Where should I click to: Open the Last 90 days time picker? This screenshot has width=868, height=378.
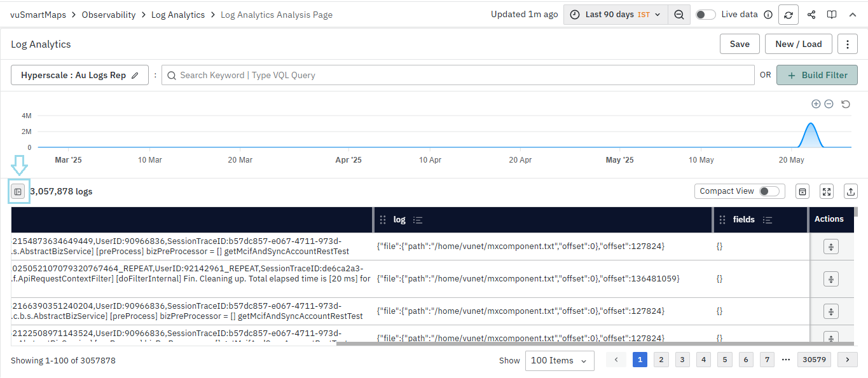(616, 15)
